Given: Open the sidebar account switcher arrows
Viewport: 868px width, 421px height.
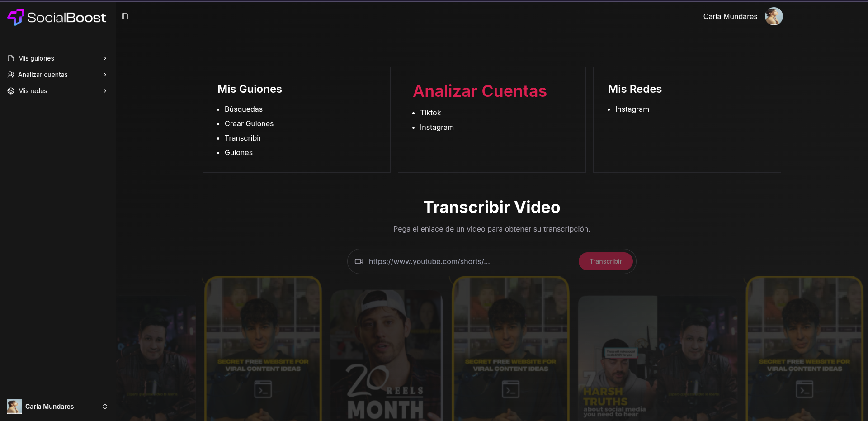Looking at the screenshot, I should point(105,407).
